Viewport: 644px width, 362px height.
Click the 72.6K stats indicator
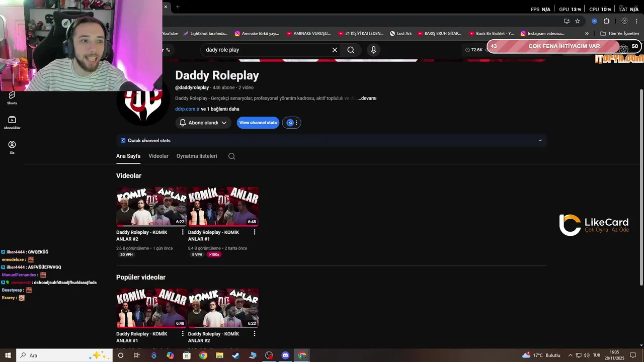click(474, 50)
